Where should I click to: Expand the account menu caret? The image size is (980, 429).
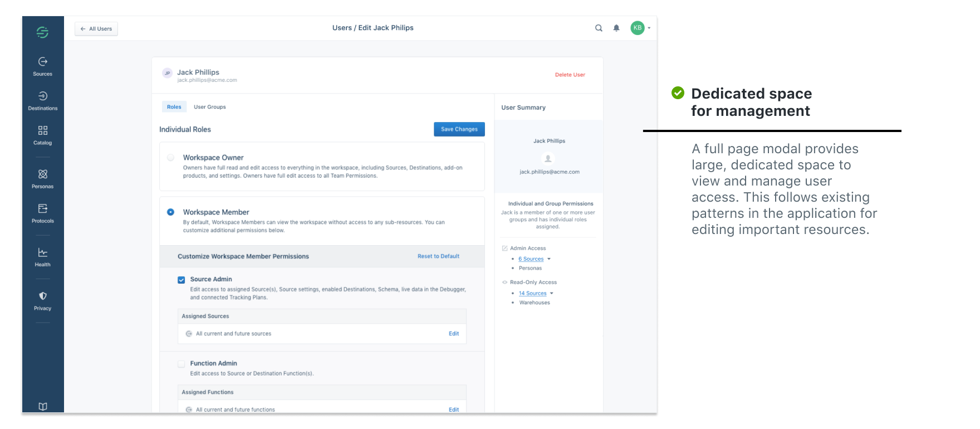point(649,28)
